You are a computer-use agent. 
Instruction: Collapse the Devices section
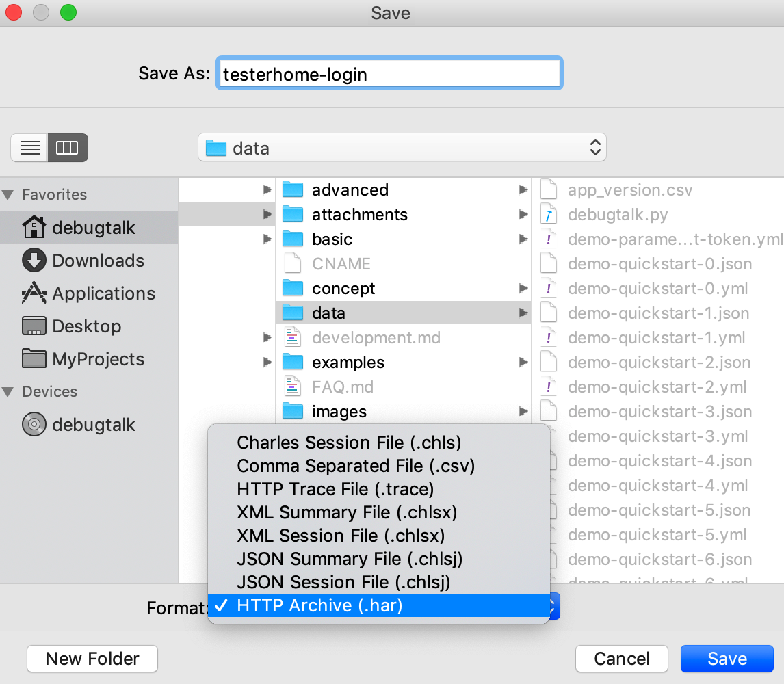point(8,392)
